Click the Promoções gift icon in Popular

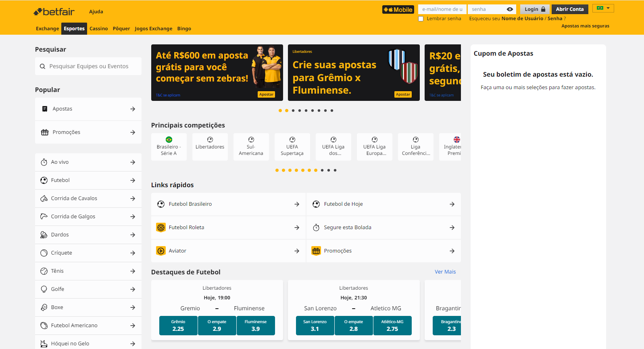click(x=45, y=132)
